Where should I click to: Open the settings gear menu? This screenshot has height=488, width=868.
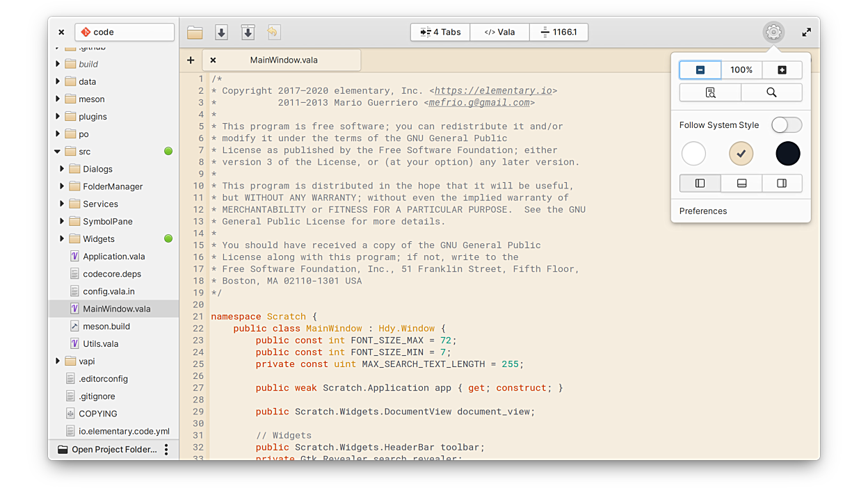tap(773, 32)
